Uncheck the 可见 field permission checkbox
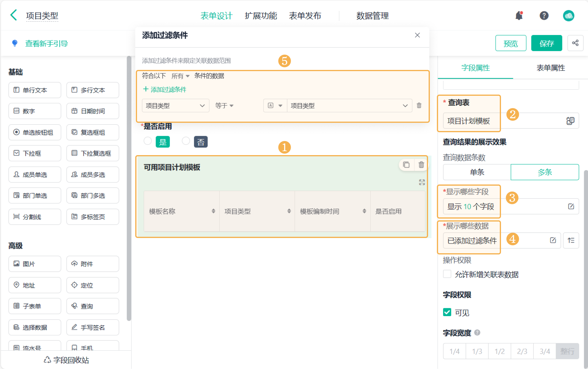This screenshot has height=369, width=588. [x=447, y=312]
